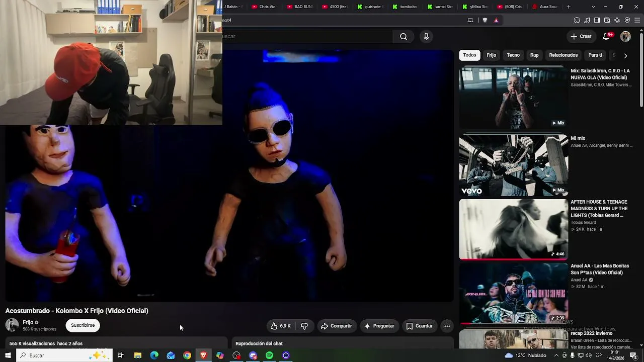
Task: Click the Brave Rewards triangle icon
Action: pyautogui.click(x=496, y=20)
